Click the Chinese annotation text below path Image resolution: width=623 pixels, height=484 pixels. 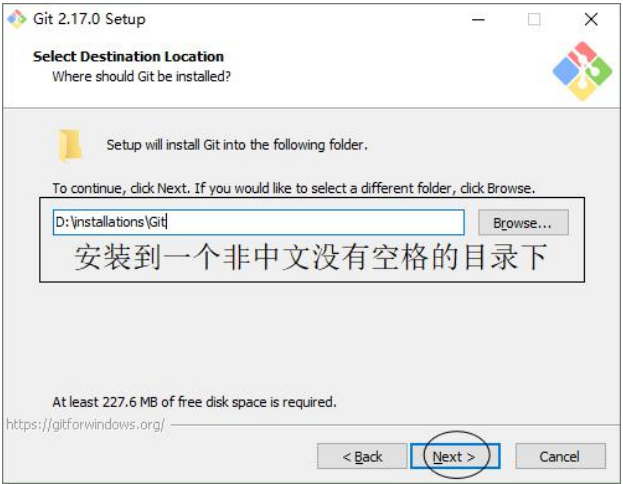click(x=311, y=257)
